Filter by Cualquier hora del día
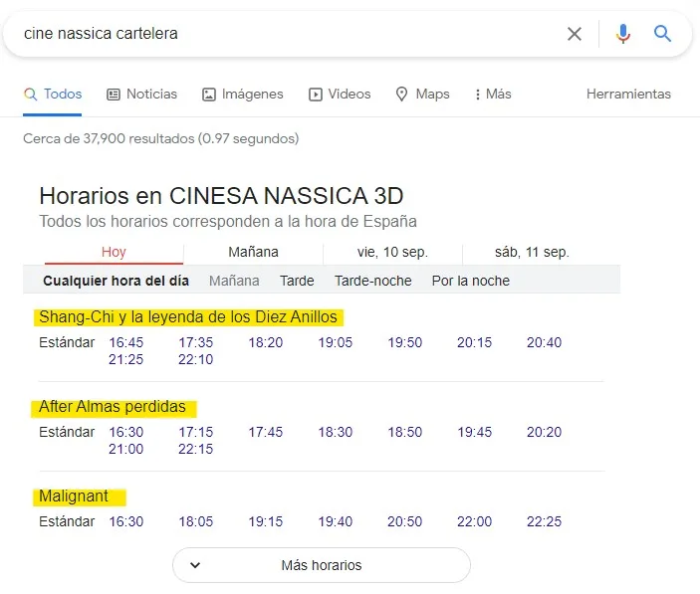This screenshot has width=700, height=594. (117, 281)
